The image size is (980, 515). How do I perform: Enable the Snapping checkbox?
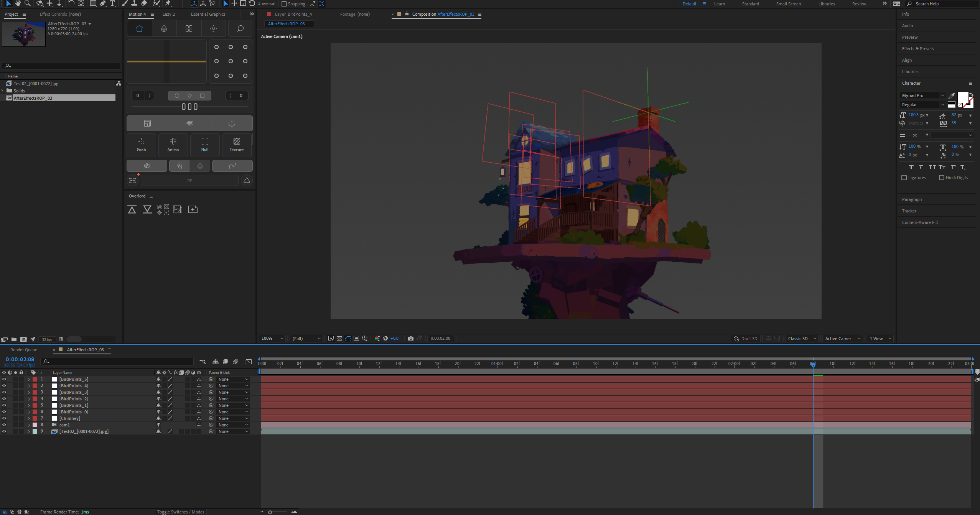click(284, 4)
